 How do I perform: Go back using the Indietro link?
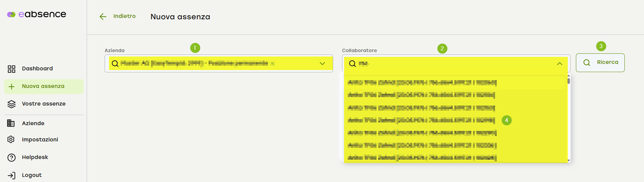point(124,16)
